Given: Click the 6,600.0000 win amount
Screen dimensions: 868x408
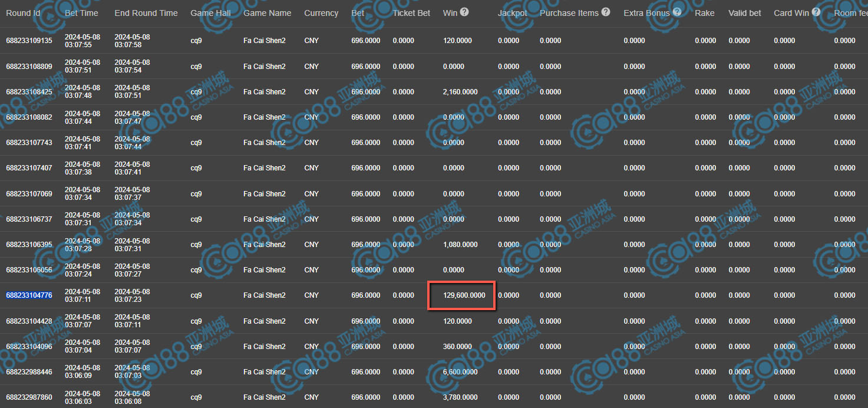Looking at the screenshot, I should pos(460,372).
